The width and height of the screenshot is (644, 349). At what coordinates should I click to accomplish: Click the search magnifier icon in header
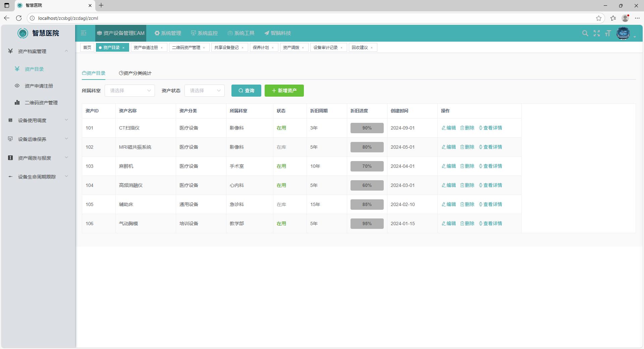pos(585,33)
